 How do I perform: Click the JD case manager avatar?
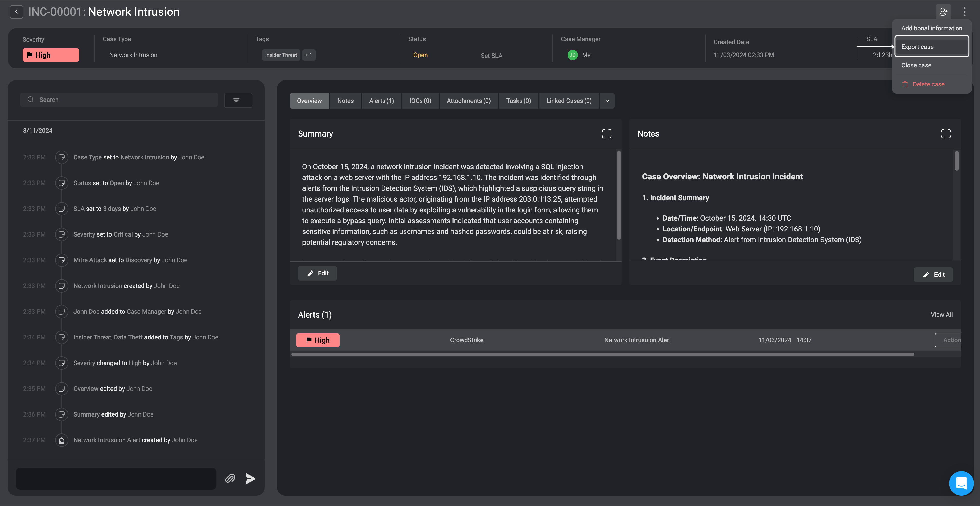pos(572,55)
